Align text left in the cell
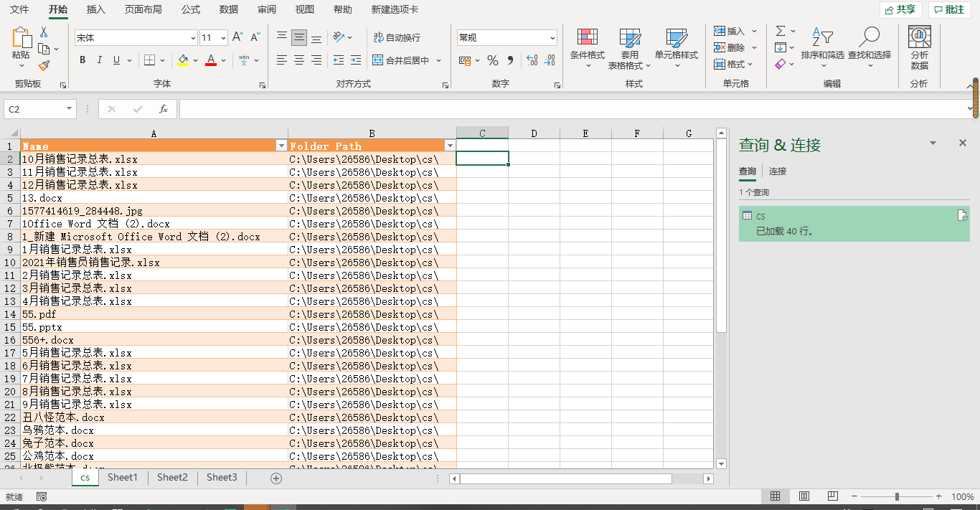980x510 pixels. [282, 60]
